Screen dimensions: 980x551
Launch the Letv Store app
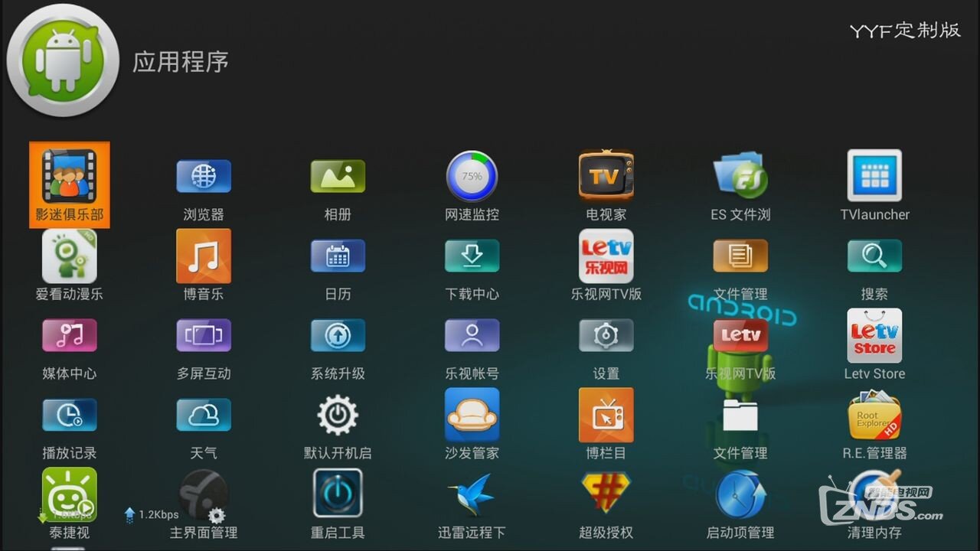click(x=874, y=344)
